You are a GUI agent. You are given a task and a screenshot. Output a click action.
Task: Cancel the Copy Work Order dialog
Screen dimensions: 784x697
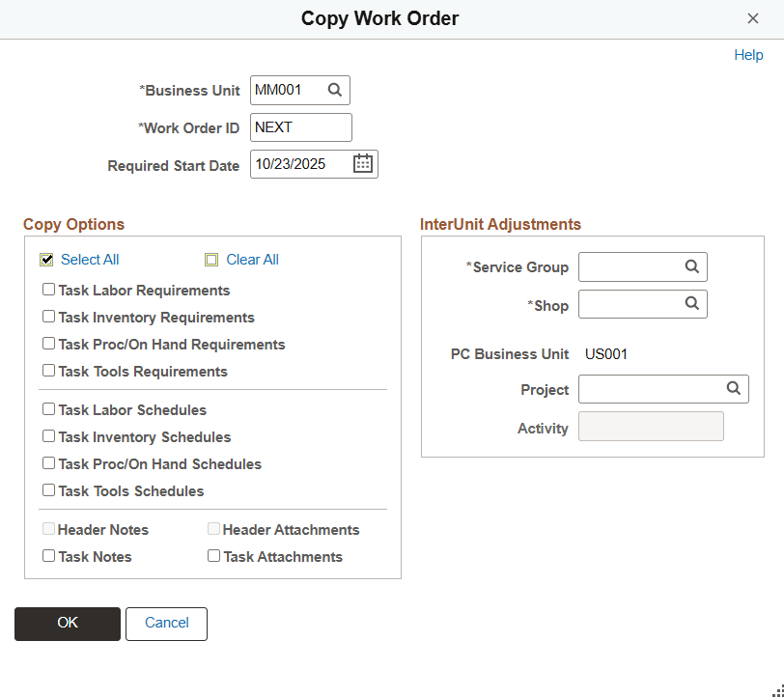[x=166, y=624]
